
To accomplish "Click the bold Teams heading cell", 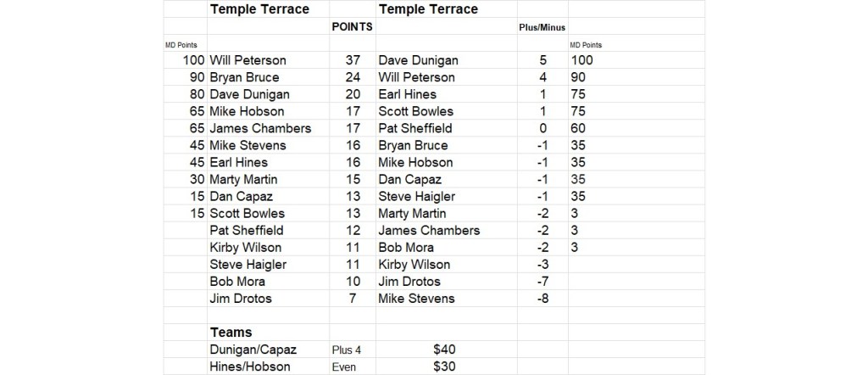I will (231, 333).
